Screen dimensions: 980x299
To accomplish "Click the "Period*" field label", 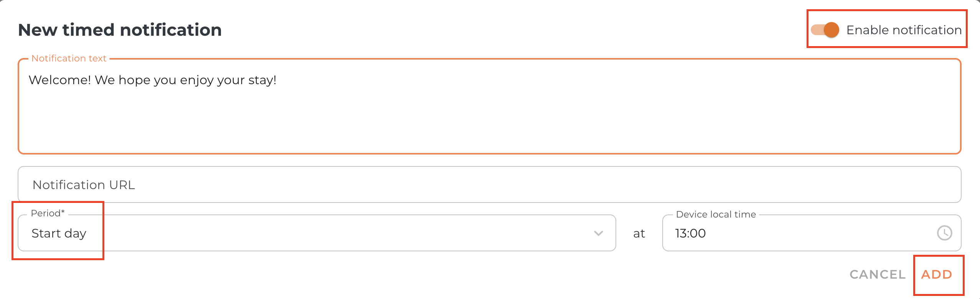I will click(48, 213).
